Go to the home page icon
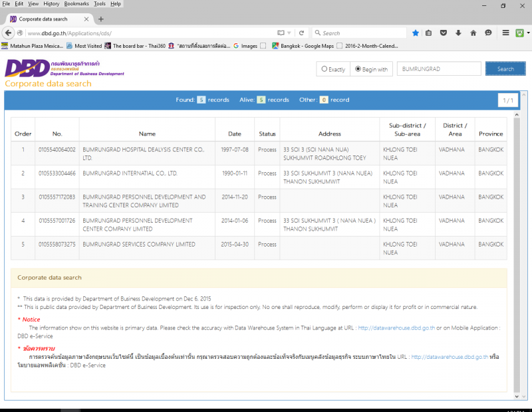The height and width of the screenshot is (412, 532). pyautogui.click(x=473, y=33)
